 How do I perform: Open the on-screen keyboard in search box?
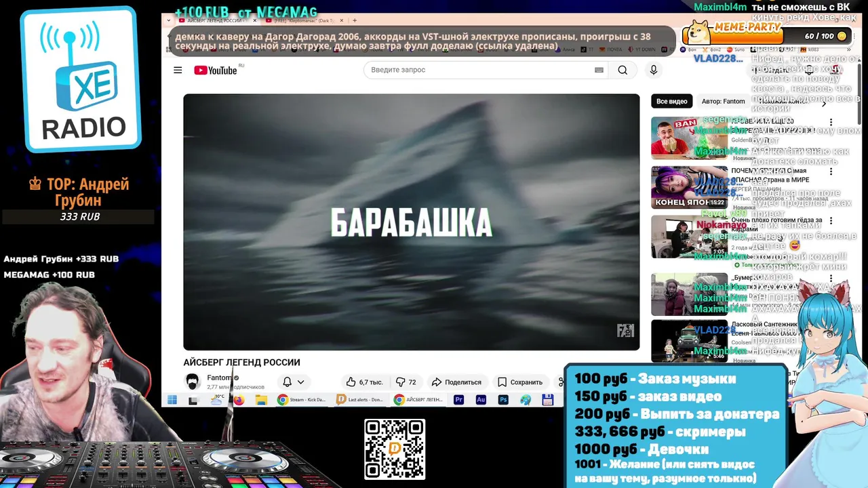click(599, 70)
